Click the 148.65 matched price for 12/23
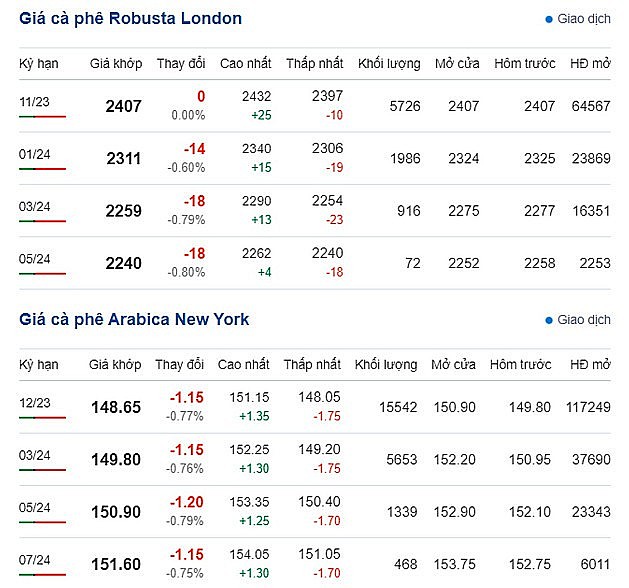The image size is (629, 588). (x=117, y=407)
